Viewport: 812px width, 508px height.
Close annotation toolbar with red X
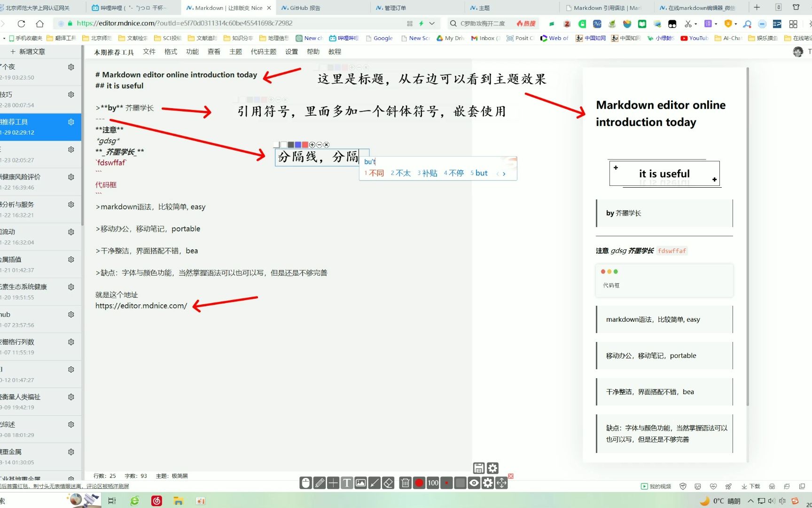511,476
